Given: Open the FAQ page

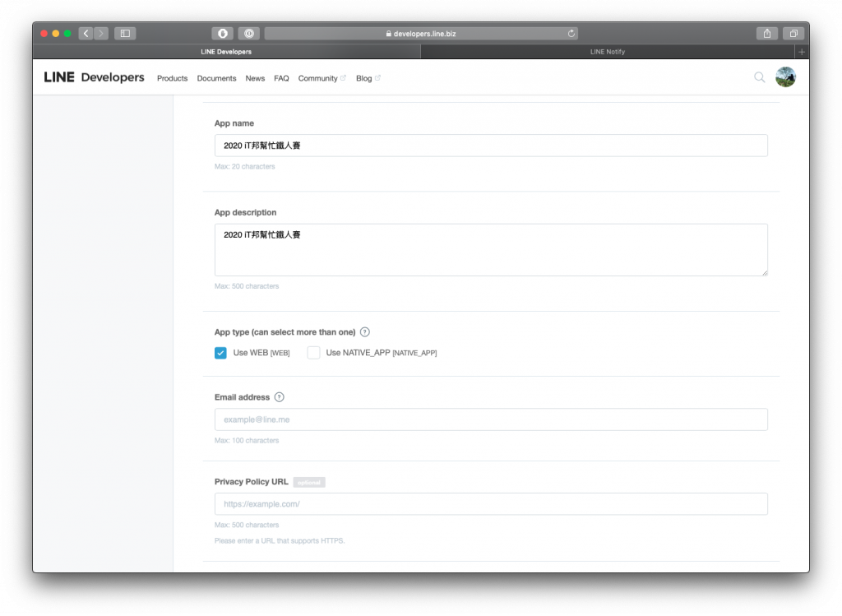Looking at the screenshot, I should [281, 78].
